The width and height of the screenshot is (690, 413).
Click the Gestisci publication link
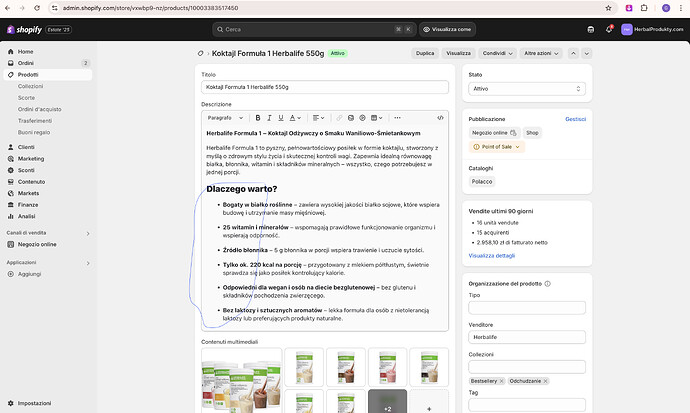coord(575,119)
